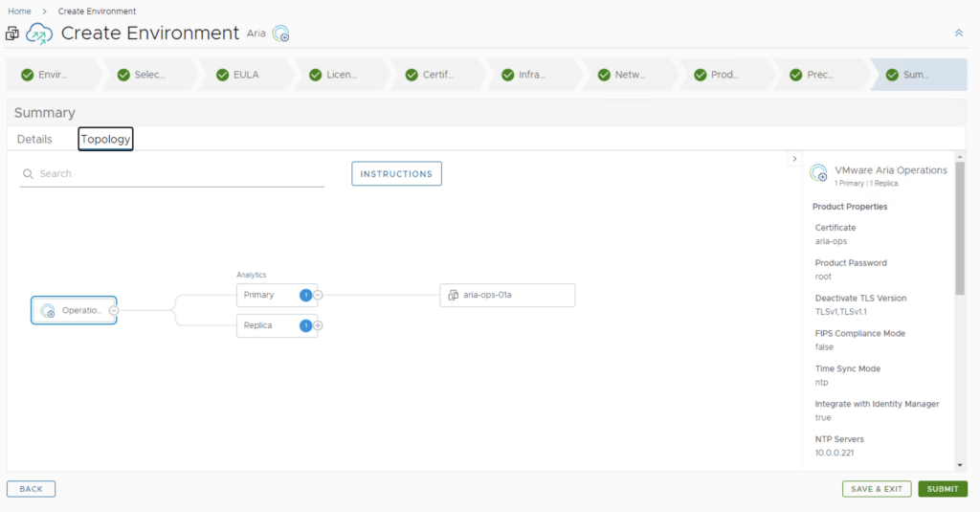Collapse the Primary node children

click(319, 295)
